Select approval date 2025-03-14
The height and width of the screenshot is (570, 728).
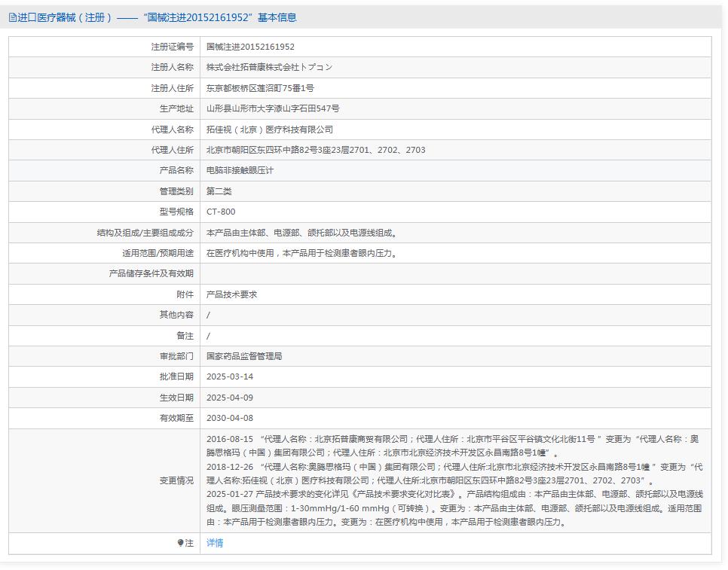tap(230, 376)
